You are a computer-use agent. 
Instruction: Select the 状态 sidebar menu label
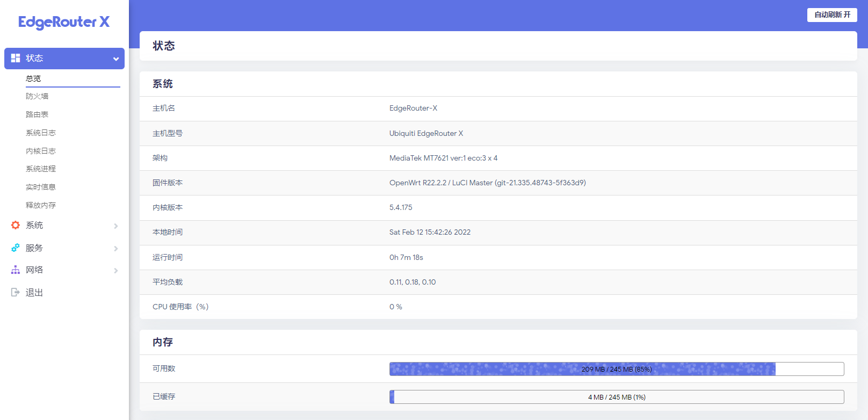[34, 58]
